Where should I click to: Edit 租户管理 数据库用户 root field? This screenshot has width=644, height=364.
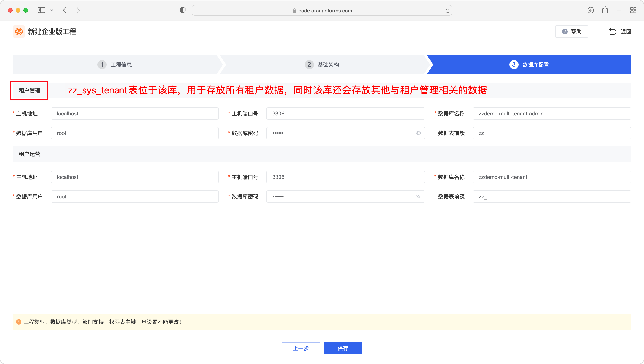135,133
